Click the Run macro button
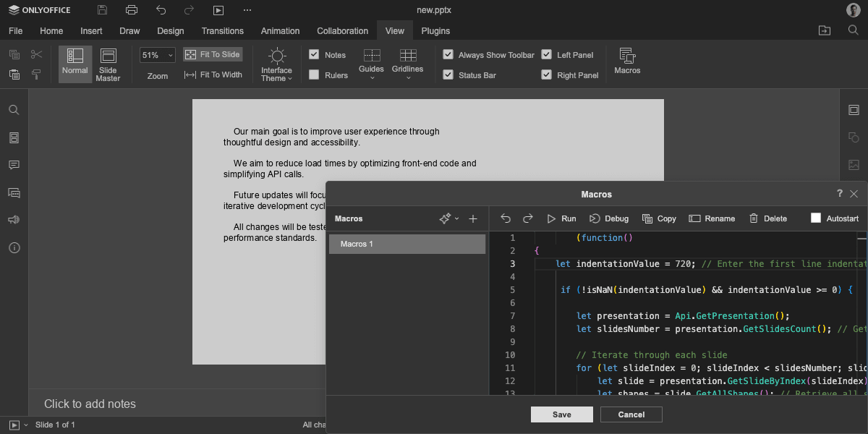 [561, 218]
